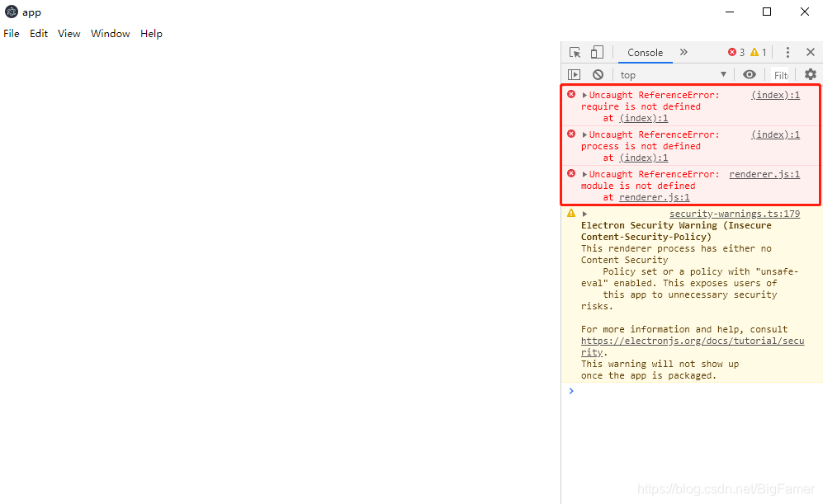Focus the console Filter field
Viewport: 823px width, 504px height.
click(781, 76)
